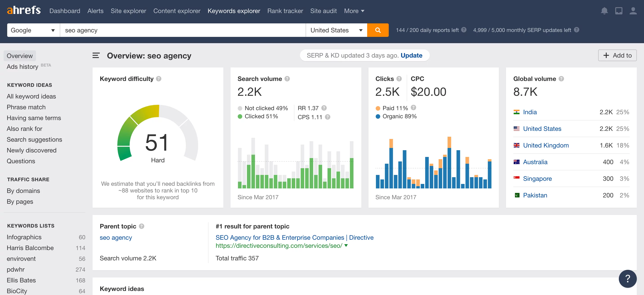Click the orange search magnifier button
644x295 pixels.
pyautogui.click(x=378, y=30)
